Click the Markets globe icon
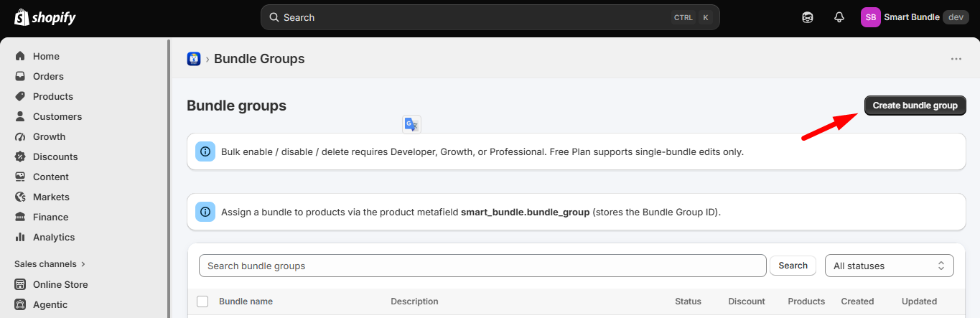This screenshot has height=318, width=980. point(20,197)
